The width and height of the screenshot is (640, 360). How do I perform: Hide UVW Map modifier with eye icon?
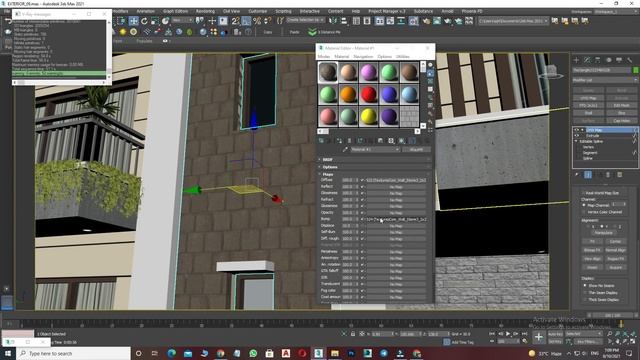(x=577, y=130)
